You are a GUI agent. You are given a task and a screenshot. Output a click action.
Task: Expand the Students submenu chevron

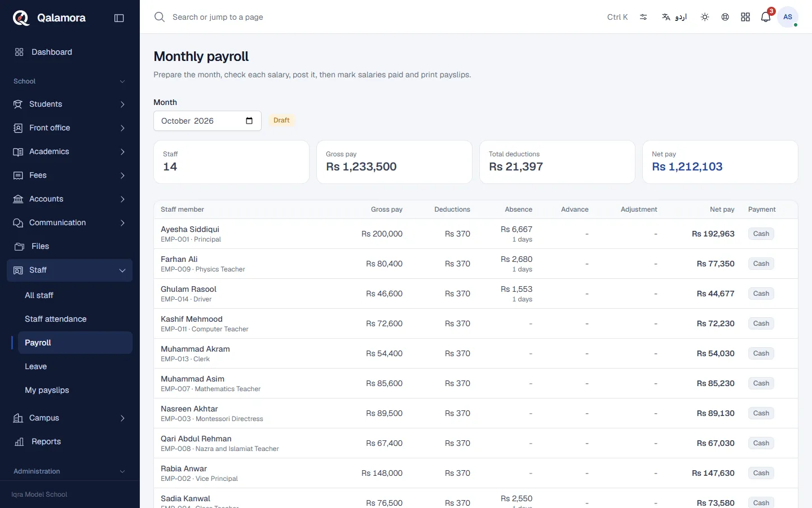point(122,104)
